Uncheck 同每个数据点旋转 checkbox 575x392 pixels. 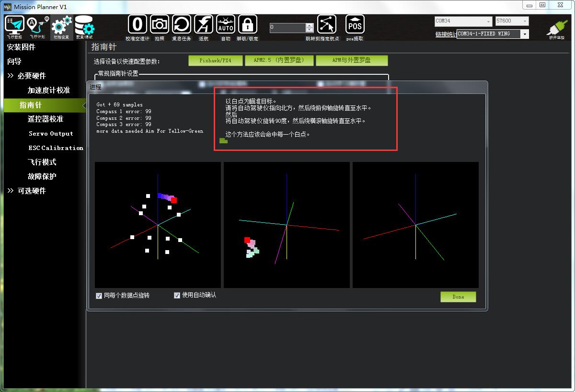click(x=99, y=295)
